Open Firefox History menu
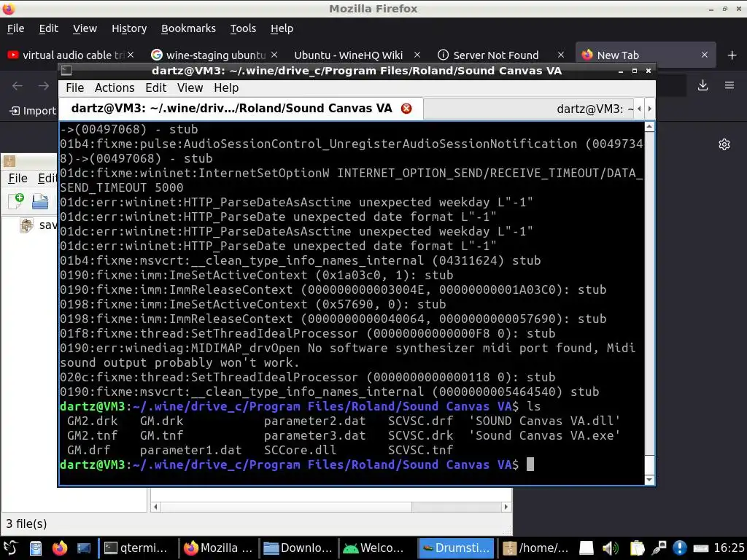The height and width of the screenshot is (560, 747). (x=129, y=28)
